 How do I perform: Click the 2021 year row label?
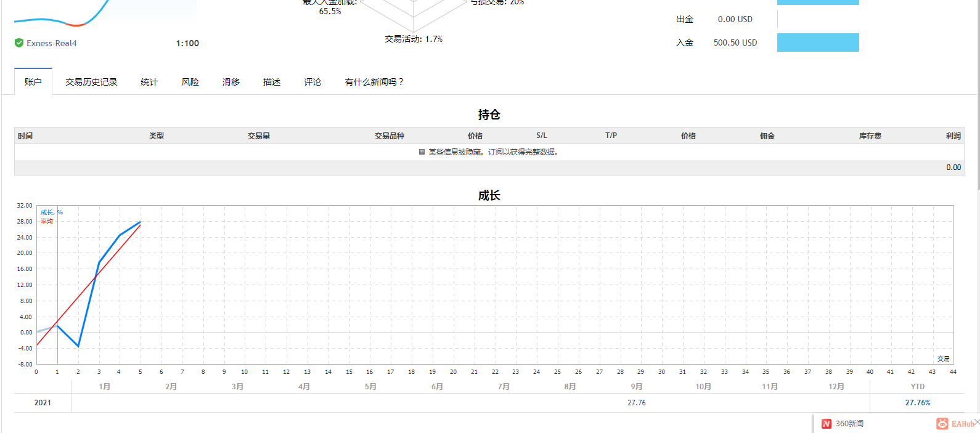pyautogui.click(x=43, y=403)
